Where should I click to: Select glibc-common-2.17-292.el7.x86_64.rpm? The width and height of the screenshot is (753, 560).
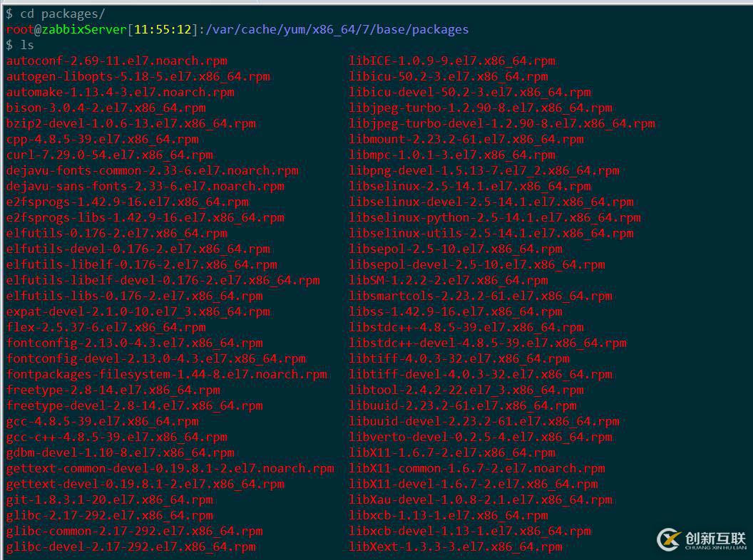click(x=135, y=532)
